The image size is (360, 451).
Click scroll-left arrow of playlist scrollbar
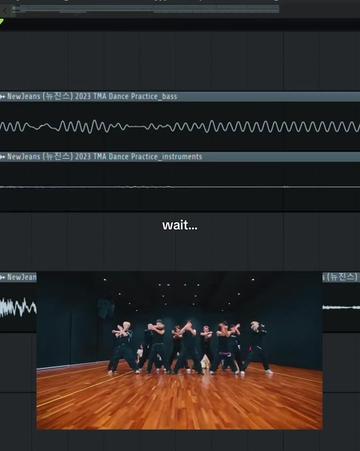click(x=5, y=11)
